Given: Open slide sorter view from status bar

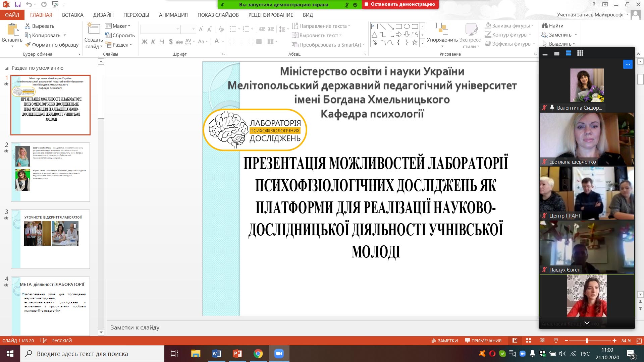Looking at the screenshot, I should (529, 341).
